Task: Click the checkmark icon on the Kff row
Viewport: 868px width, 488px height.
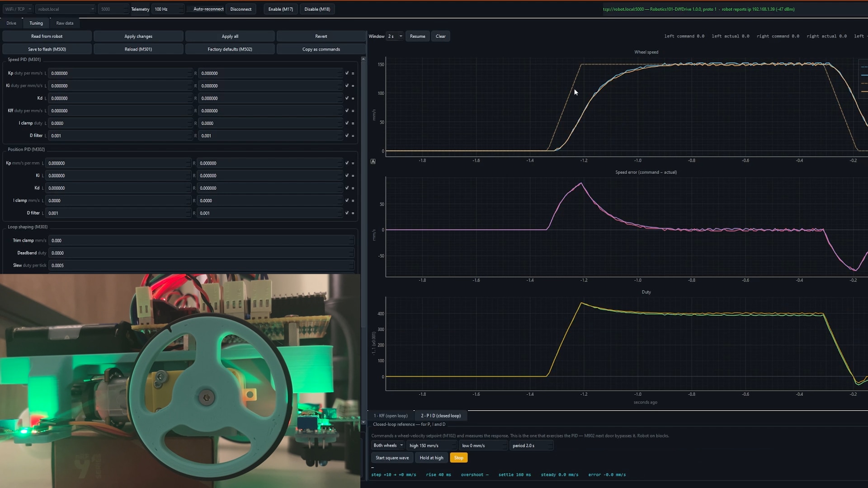Action: (347, 111)
